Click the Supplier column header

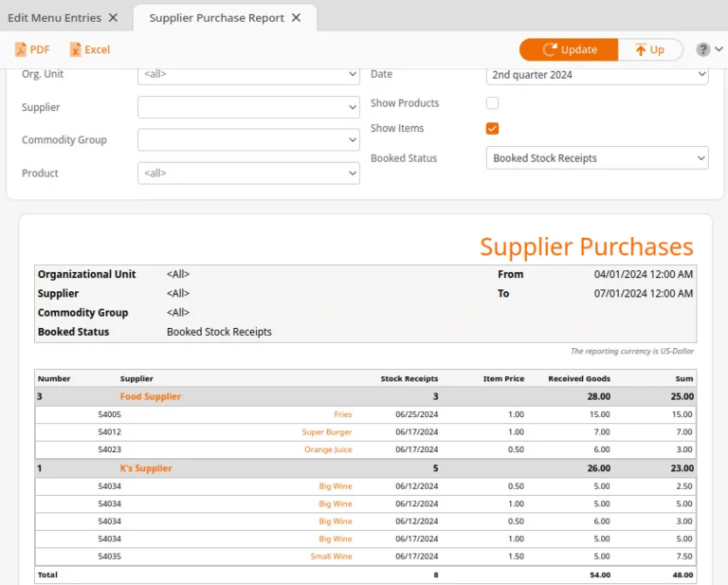pyautogui.click(x=136, y=379)
